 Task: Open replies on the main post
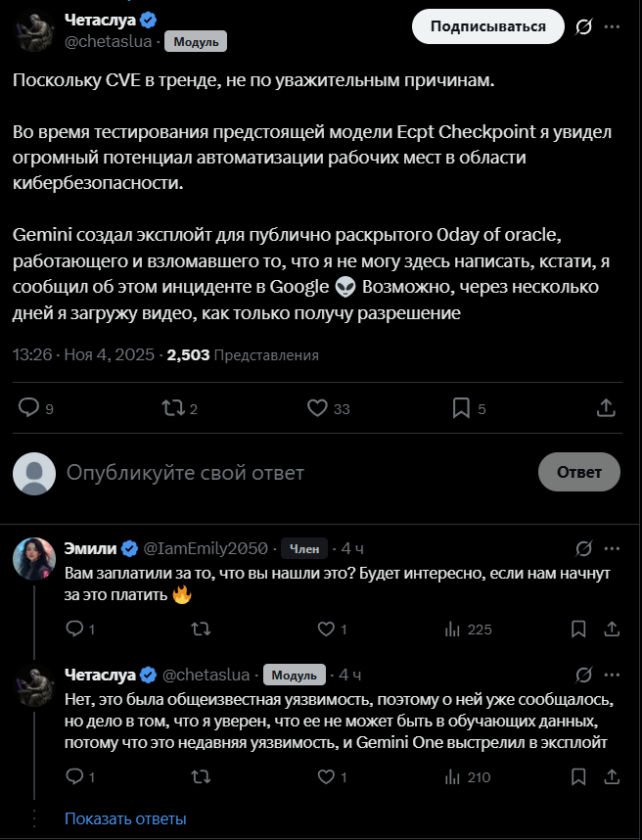point(29,407)
